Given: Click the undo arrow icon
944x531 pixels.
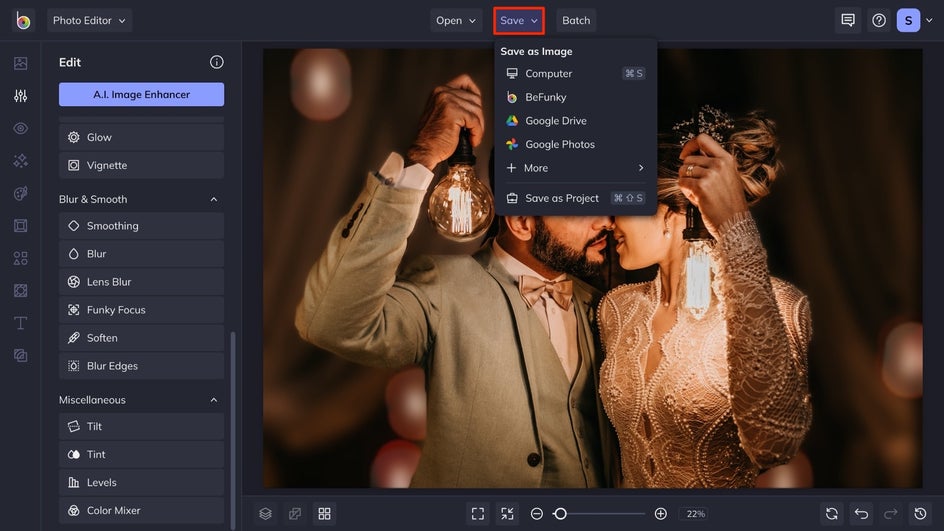Looking at the screenshot, I should [x=862, y=513].
